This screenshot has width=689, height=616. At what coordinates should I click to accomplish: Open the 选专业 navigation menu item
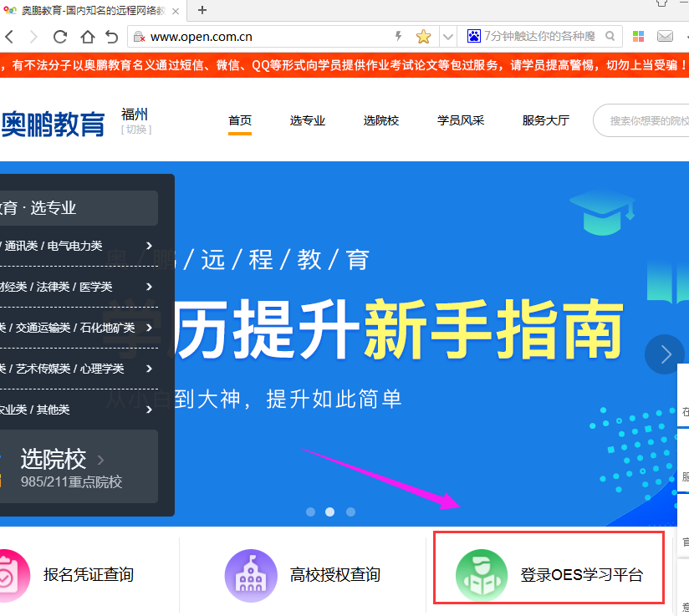coord(308,120)
